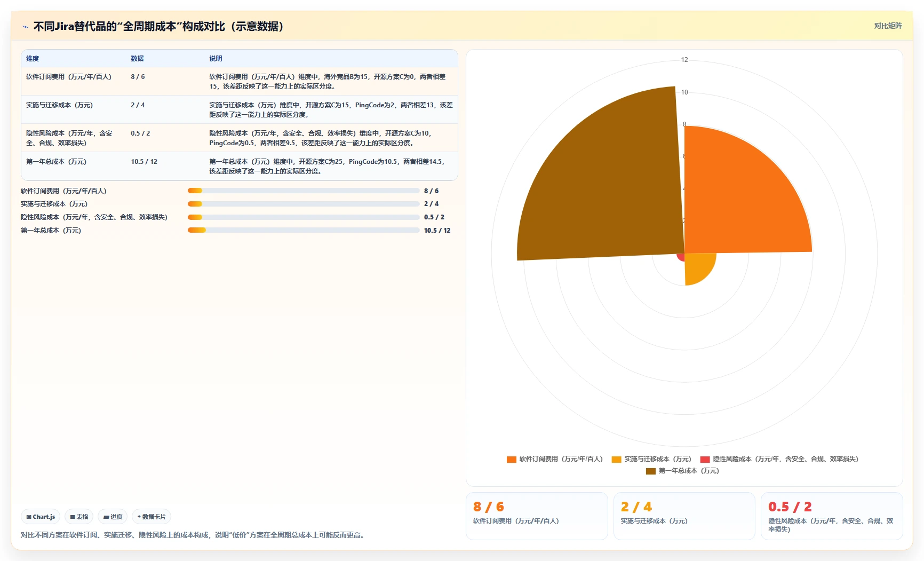This screenshot has width=924, height=561.
Task: Click the 0.5 / 2 value in the table
Action: [x=140, y=133]
